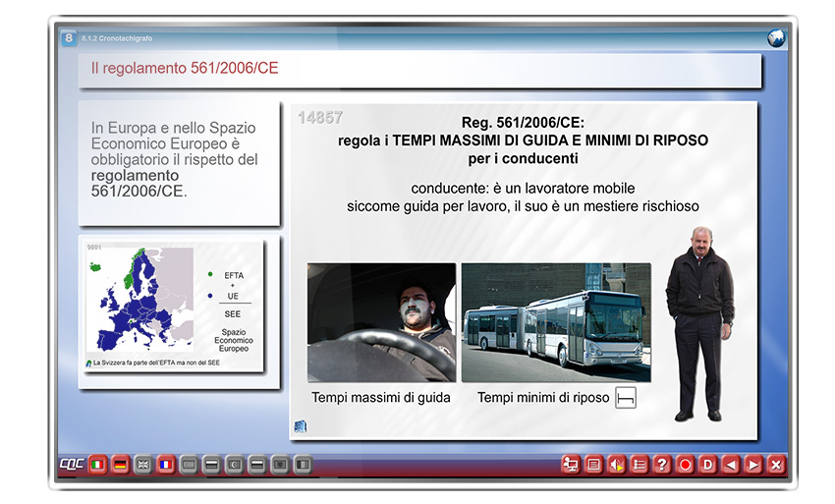835x504 pixels.
Task: Click the standing instructor figure
Action: point(699,324)
